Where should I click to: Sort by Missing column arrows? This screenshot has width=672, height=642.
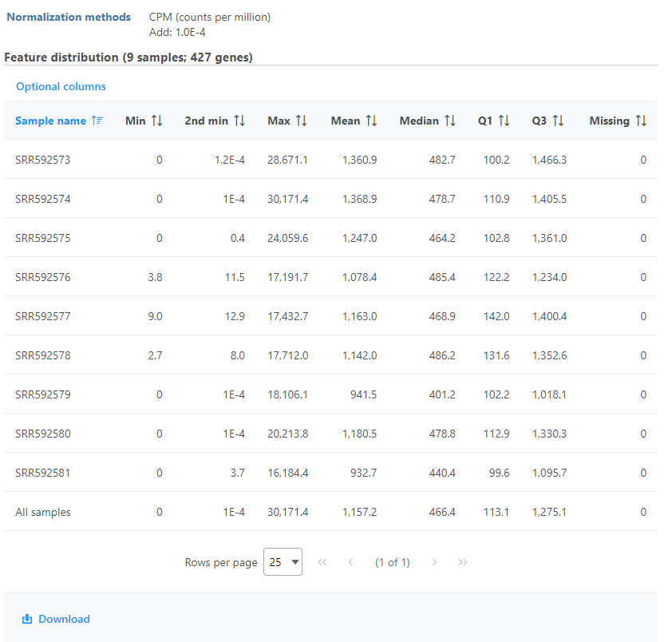[x=641, y=121]
